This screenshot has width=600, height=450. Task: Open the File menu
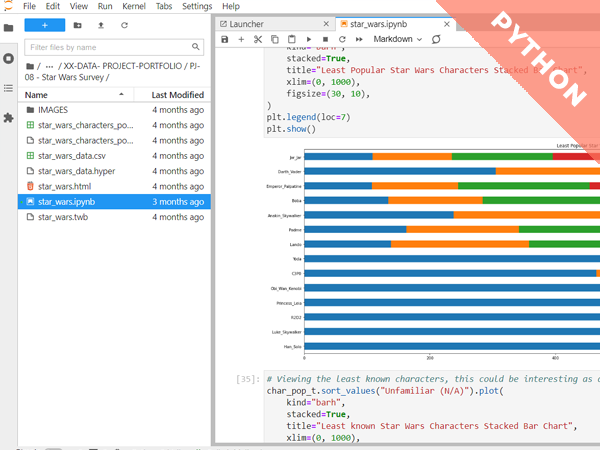29,6
